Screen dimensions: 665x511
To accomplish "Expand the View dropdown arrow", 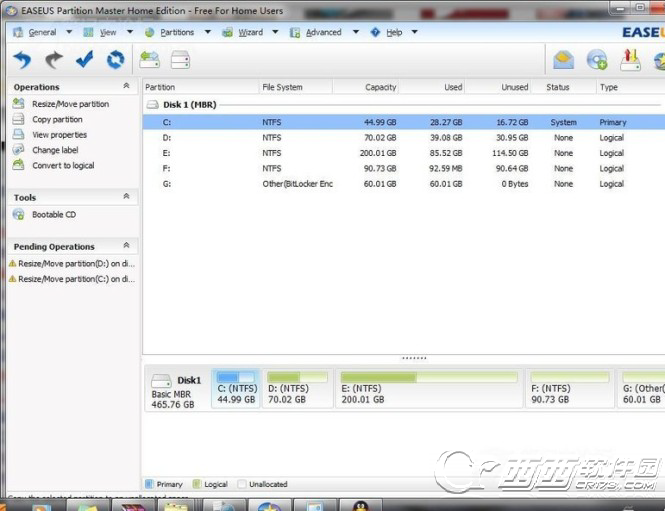I will 130,32.
